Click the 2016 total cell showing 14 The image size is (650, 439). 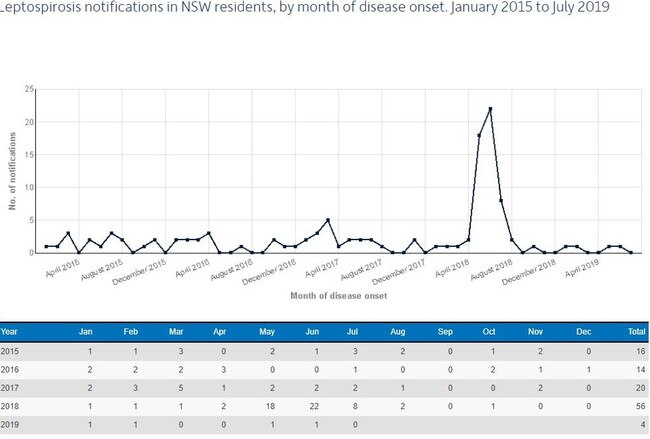click(641, 369)
